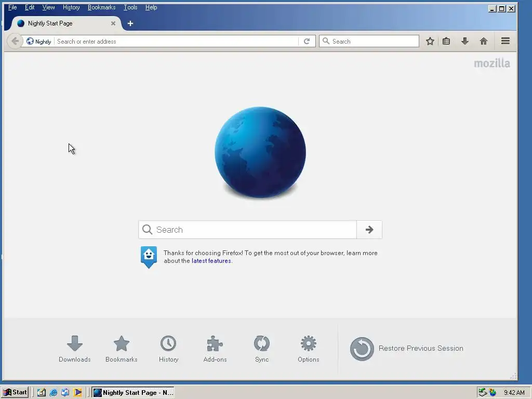Open the Bookmarks menu
The width and height of the screenshot is (532, 399).
click(x=101, y=7)
